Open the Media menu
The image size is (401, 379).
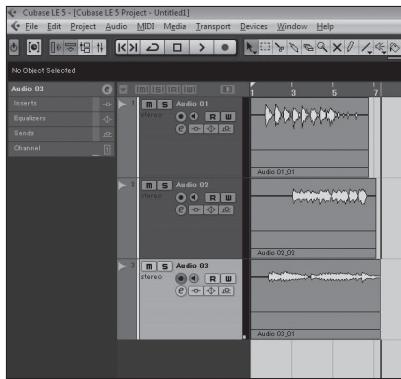point(175,26)
